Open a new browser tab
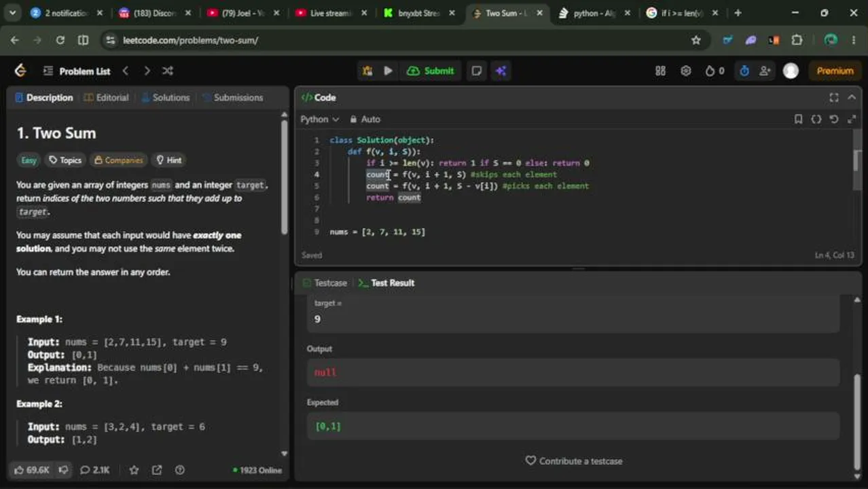 point(738,13)
